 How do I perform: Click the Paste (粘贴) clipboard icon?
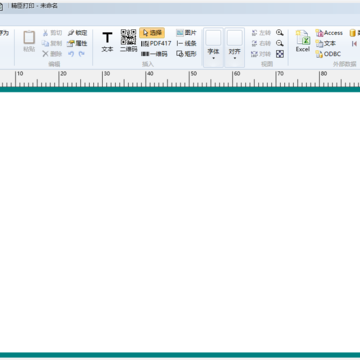click(x=29, y=37)
